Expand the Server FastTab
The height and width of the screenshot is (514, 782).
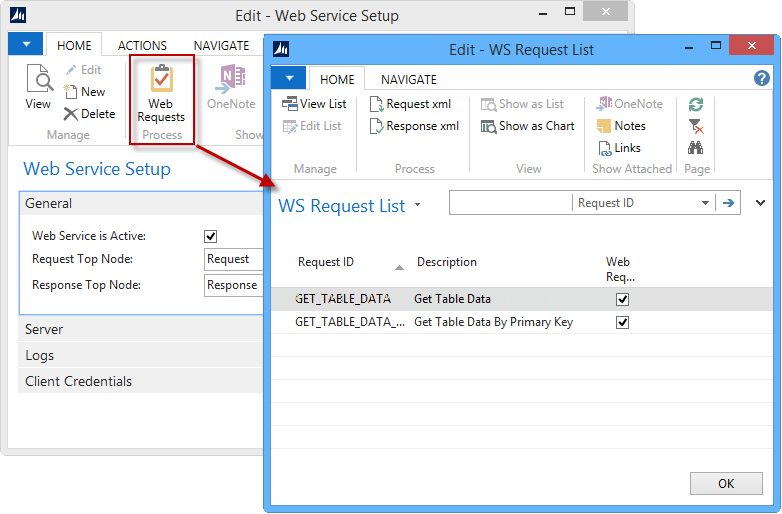141,330
